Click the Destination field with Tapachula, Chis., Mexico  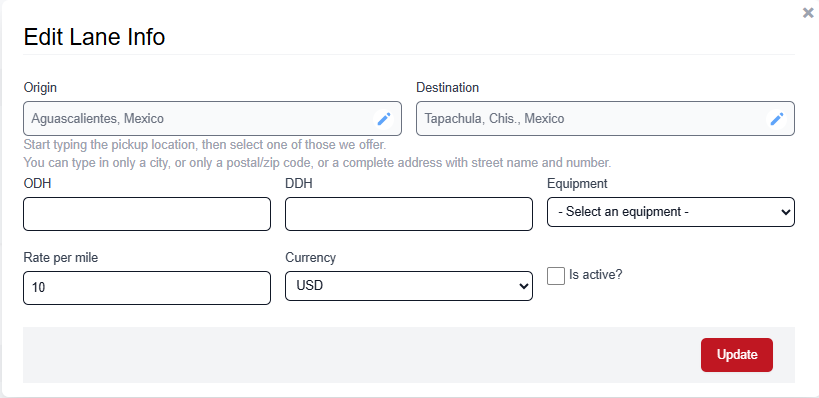[x=605, y=119]
